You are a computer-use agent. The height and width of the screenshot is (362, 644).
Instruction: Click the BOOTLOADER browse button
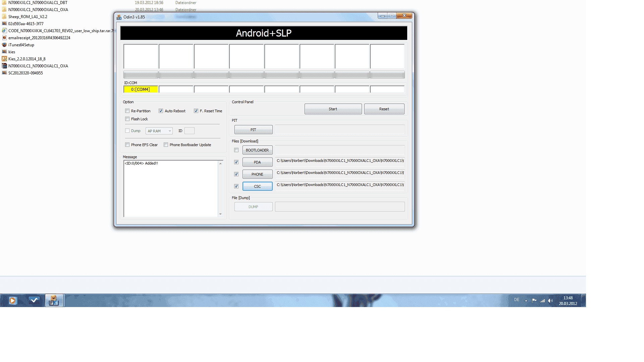(257, 150)
